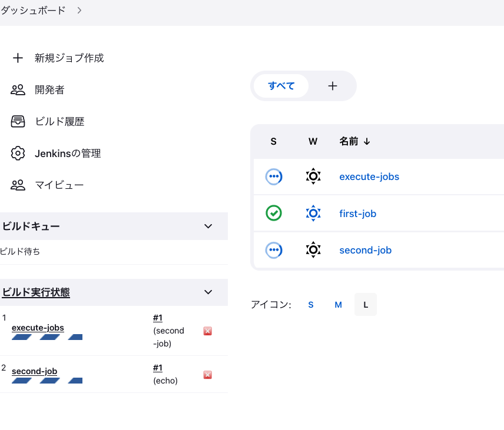This screenshot has width=504, height=430.
Task: Set icon size to S
Action: 311,304
